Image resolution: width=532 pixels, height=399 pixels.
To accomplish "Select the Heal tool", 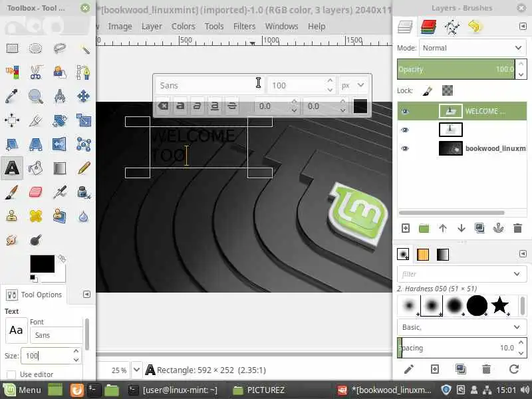I will (x=36, y=216).
